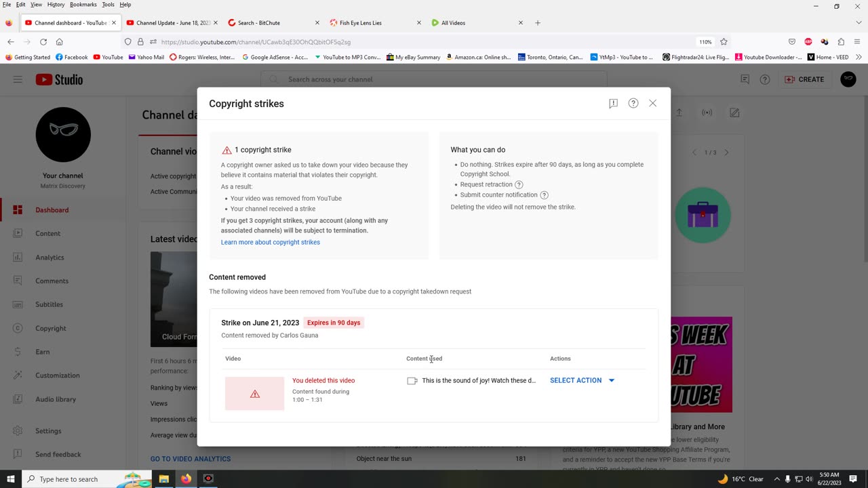Click the channel profile picture
Image resolution: width=868 pixels, height=488 pixels.
(x=63, y=134)
